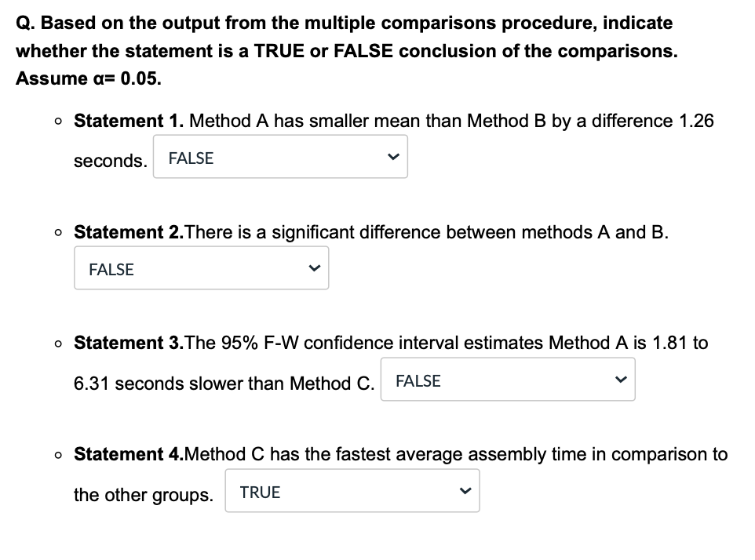Click the chevron on Statement 3's dropdown

tap(619, 379)
